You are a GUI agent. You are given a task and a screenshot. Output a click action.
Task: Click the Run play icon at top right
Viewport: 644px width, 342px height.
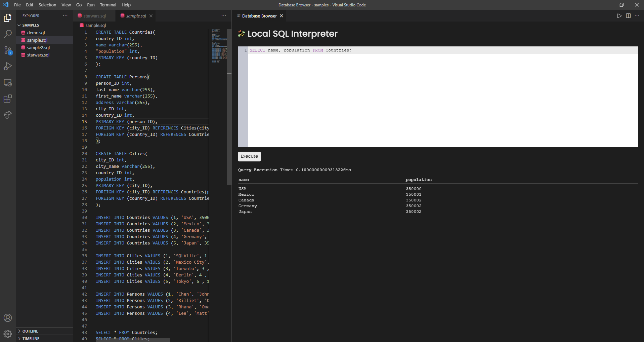tap(619, 16)
